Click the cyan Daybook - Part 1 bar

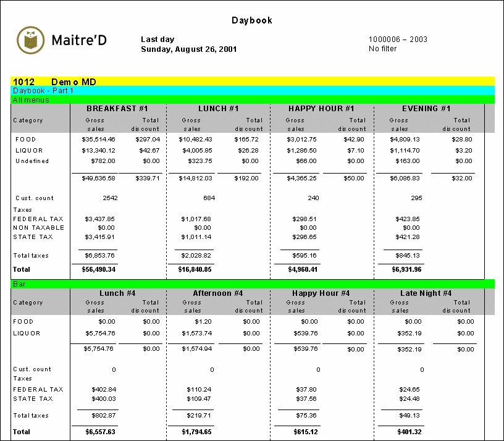252,91
